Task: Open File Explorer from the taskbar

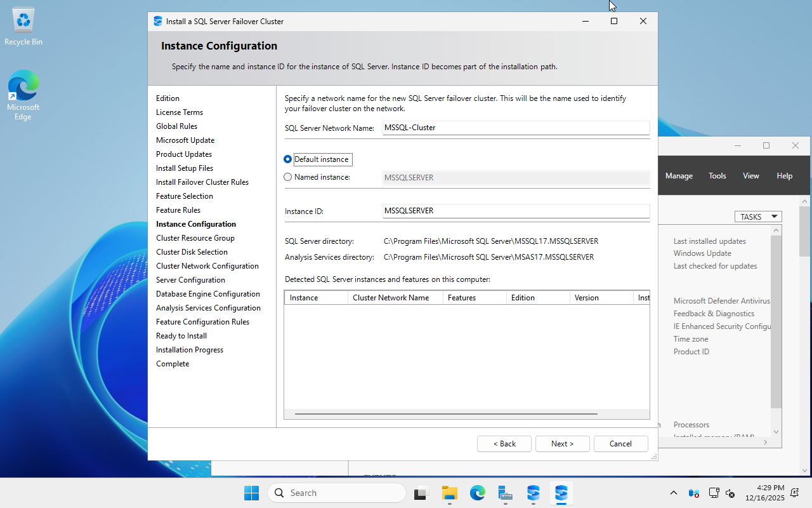Action: 450,493
